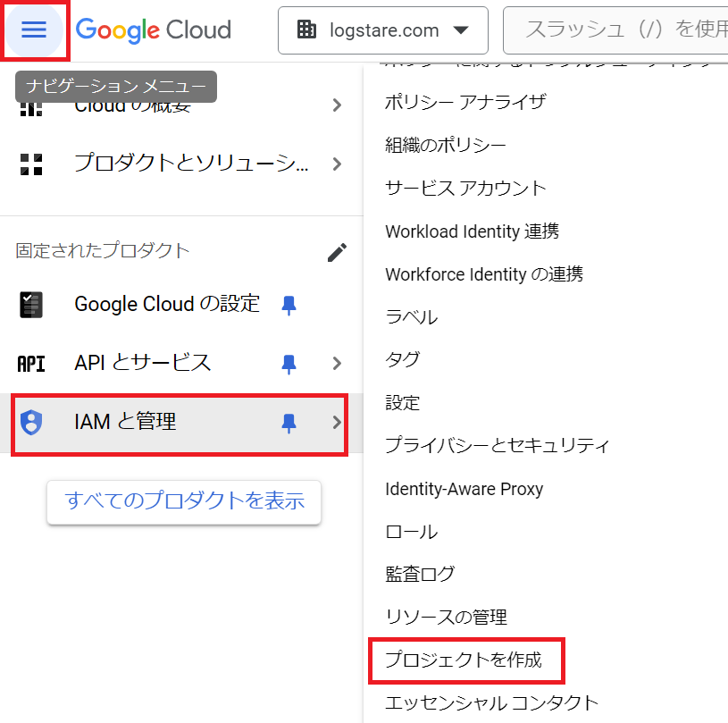728x723 pixels.
Task: Click the Google Cloud の設定 checklist icon
Action: pos(31,305)
